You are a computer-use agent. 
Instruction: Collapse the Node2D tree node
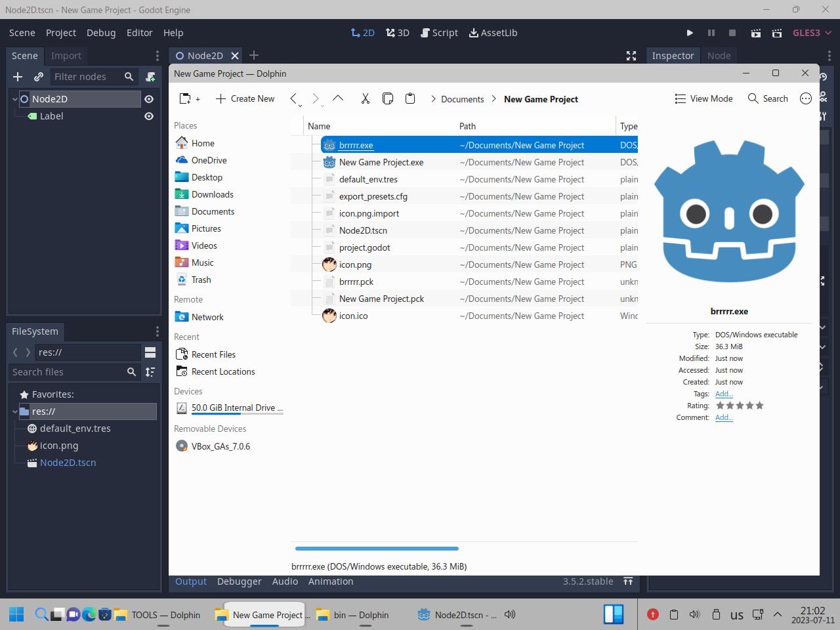(x=15, y=99)
